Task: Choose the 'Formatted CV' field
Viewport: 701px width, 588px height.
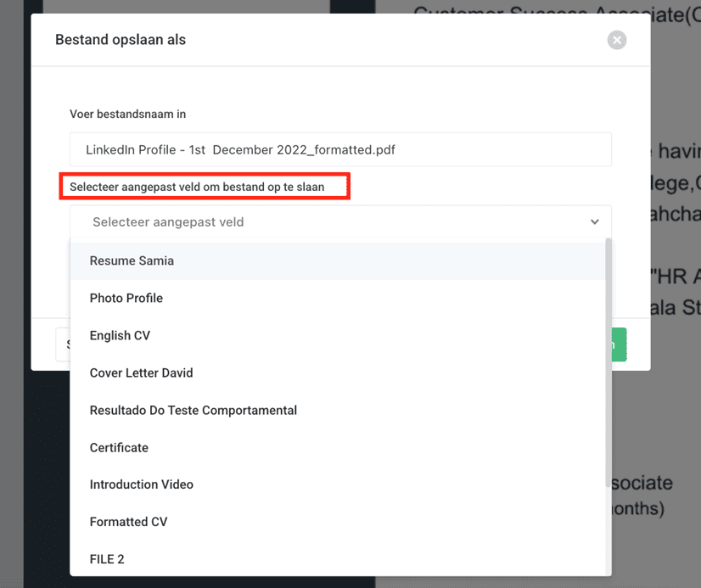Action: (x=128, y=523)
